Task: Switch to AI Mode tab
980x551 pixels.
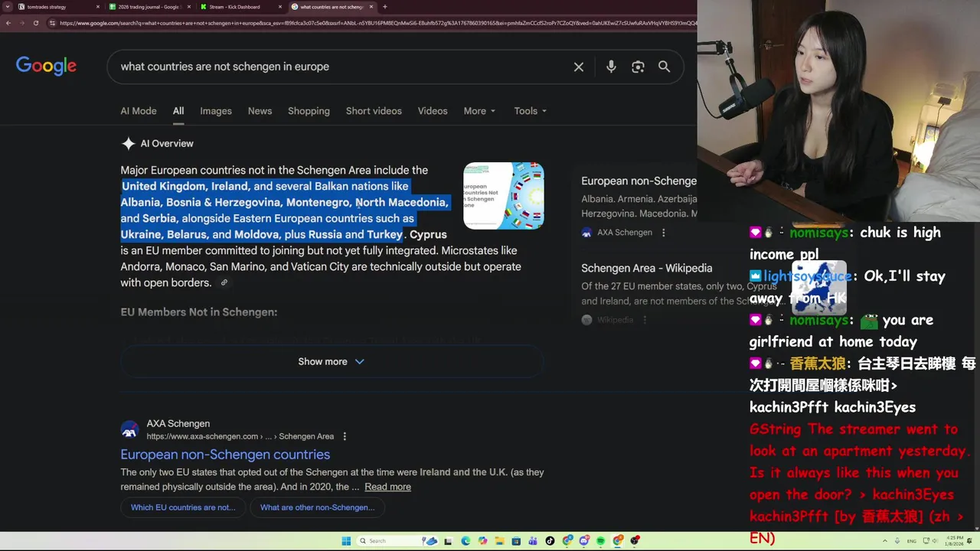Action: coord(139,111)
